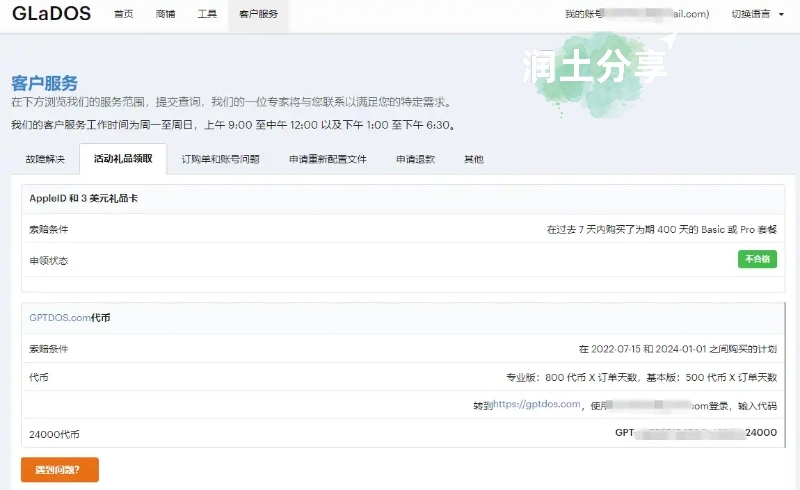Click the green 不合格 status badge
Image resolution: width=800 pixels, height=490 pixels.
pyautogui.click(x=757, y=260)
